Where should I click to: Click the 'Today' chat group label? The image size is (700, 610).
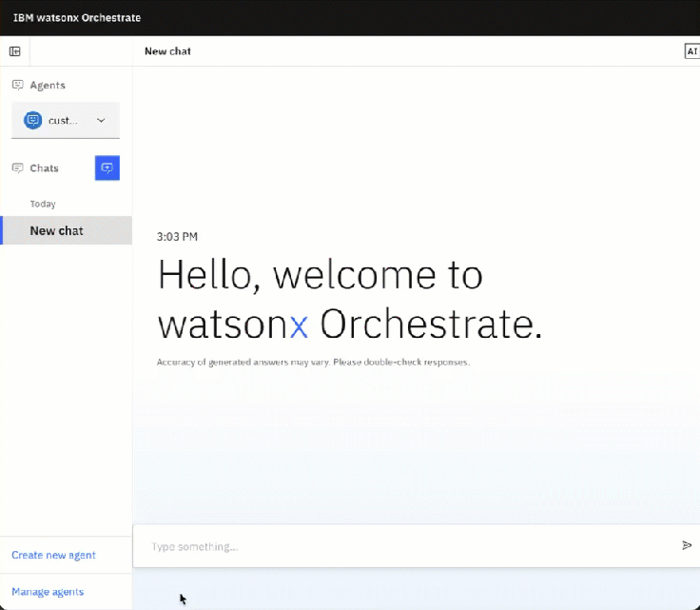(43, 204)
